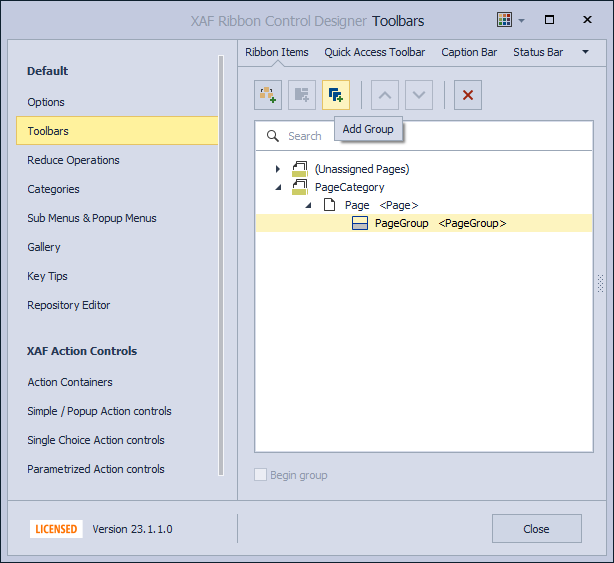Maximize the designer window
Screen dimensions: 614x563
[x=549, y=20]
